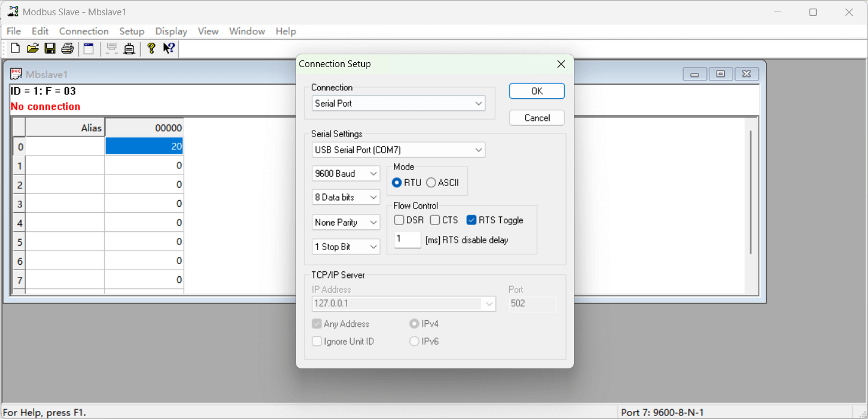Click the yellow question mark About icon
This screenshot has width=868, height=419.
151,49
